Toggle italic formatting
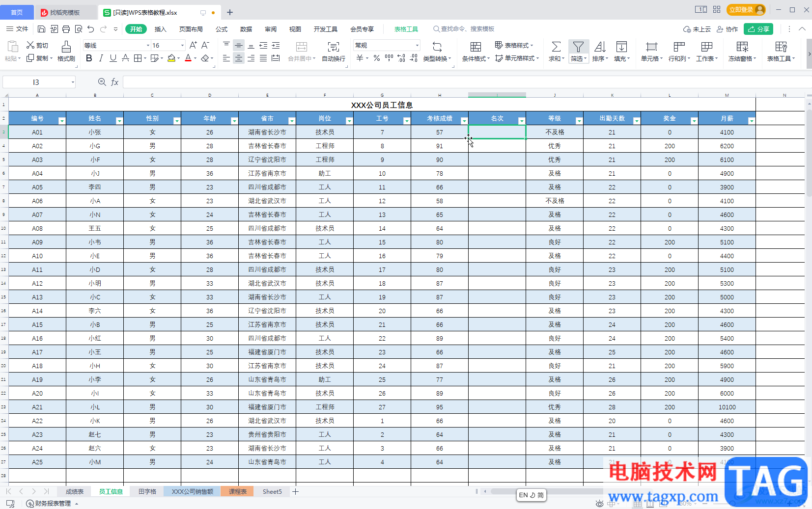Image resolution: width=812 pixels, height=509 pixels. pyautogui.click(x=101, y=58)
